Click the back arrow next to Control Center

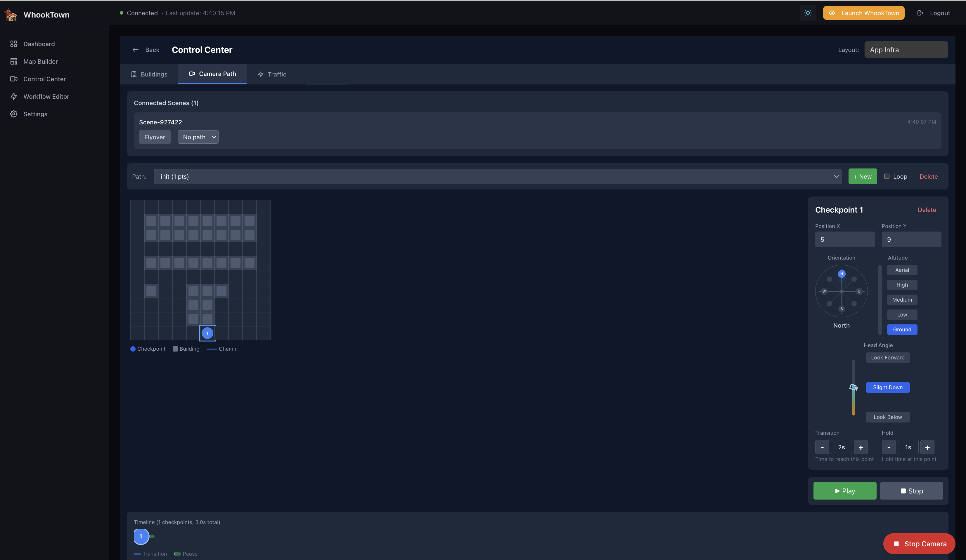135,49
